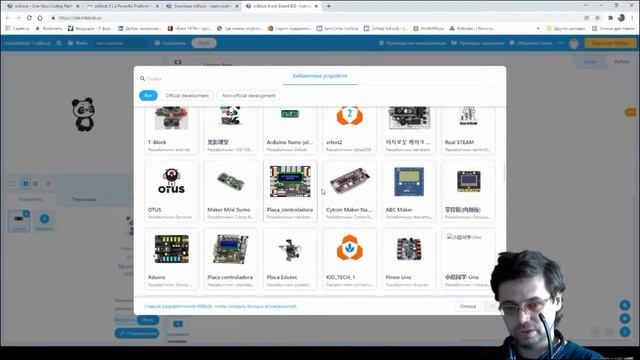Open the orange Python editor button
640x360 pixels.
610,43
